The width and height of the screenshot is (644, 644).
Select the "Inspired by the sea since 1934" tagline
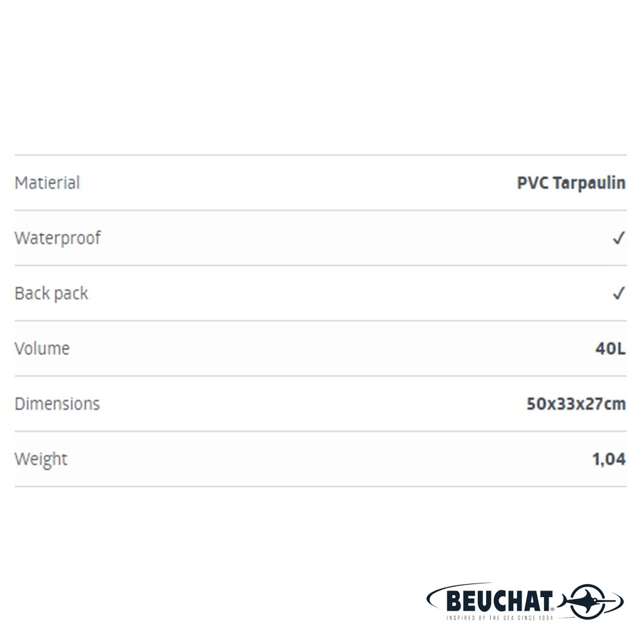click(x=500, y=617)
